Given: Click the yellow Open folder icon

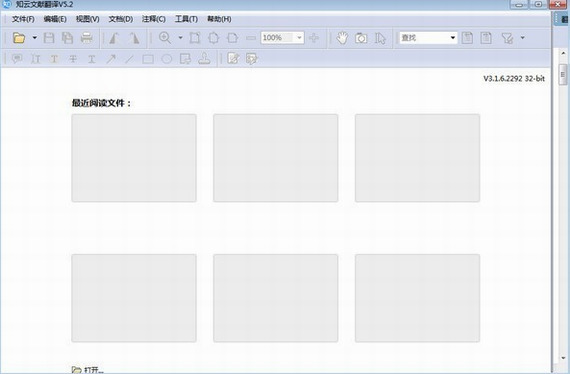Looking at the screenshot, I should click(19, 38).
